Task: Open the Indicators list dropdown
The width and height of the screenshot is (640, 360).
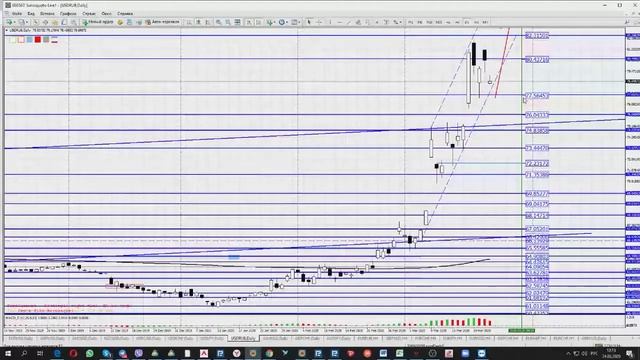Action: tap(270, 22)
